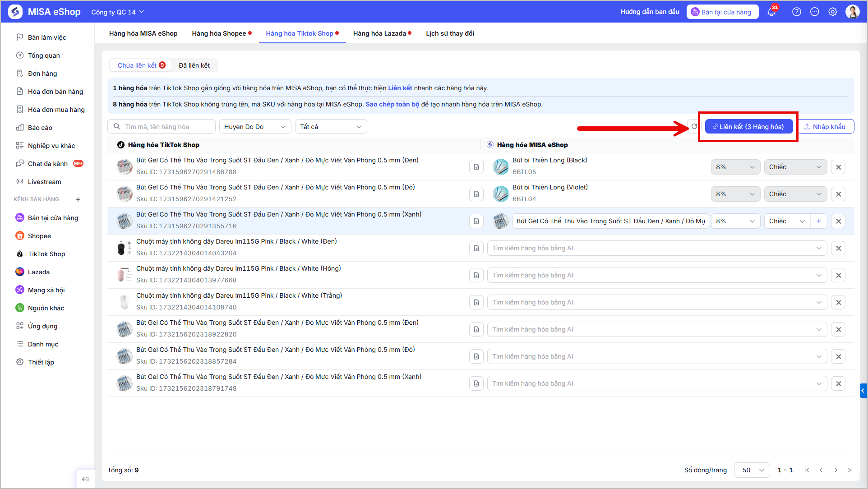This screenshot has height=489, width=868.
Task: Go to last page arrow
Action: point(850,470)
